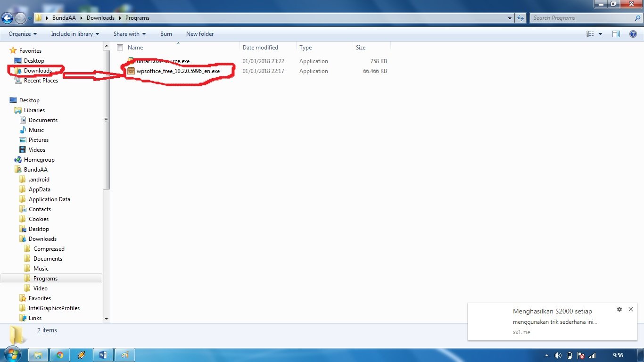Click the search magnifier icon
Viewport: 644px width, 362px height.
[x=637, y=18]
